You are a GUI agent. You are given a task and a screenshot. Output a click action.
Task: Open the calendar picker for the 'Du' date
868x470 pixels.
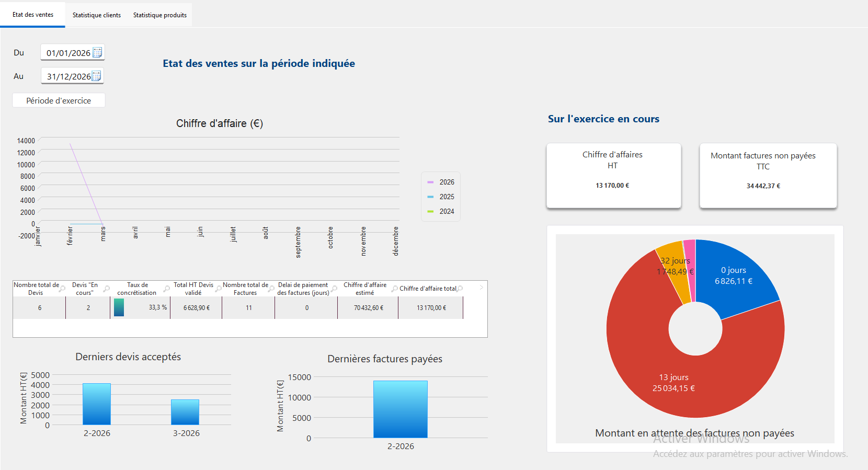[97, 52]
